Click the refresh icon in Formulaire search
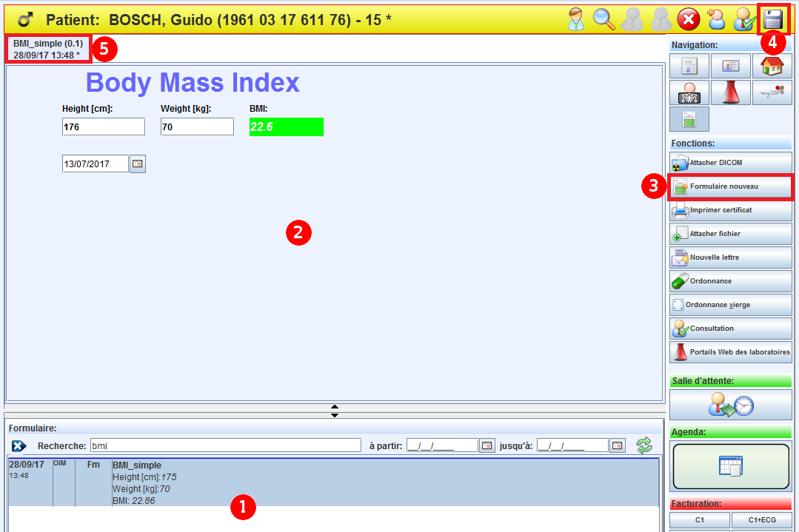This screenshot has height=532, width=799. pos(643,445)
